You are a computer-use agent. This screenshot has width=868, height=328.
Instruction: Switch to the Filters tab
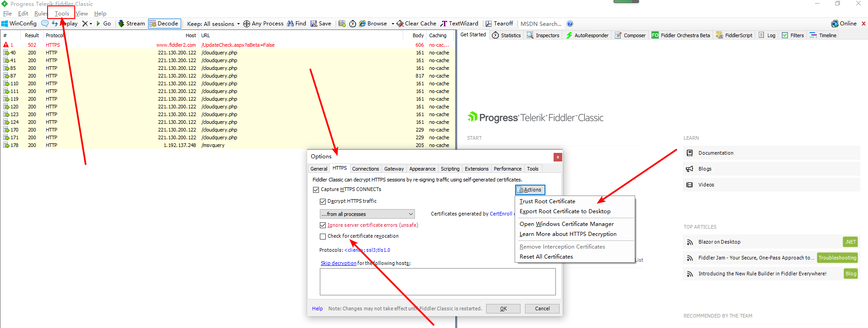[x=793, y=35]
